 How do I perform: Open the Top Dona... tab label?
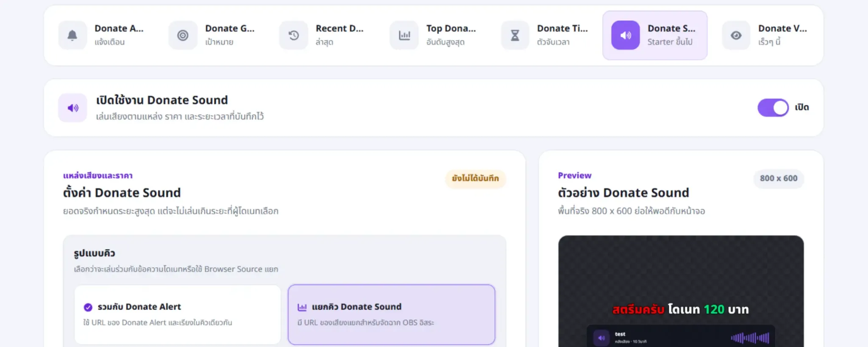tap(451, 28)
